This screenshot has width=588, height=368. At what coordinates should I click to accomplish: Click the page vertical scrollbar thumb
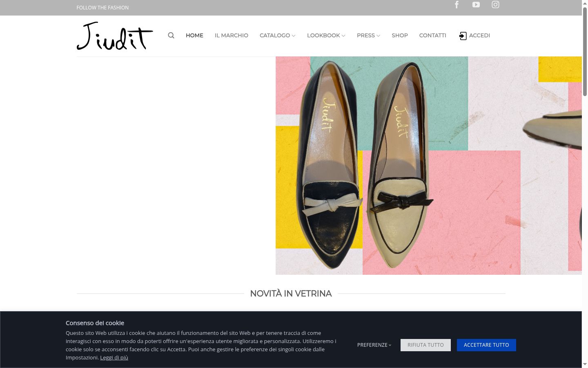click(x=585, y=52)
